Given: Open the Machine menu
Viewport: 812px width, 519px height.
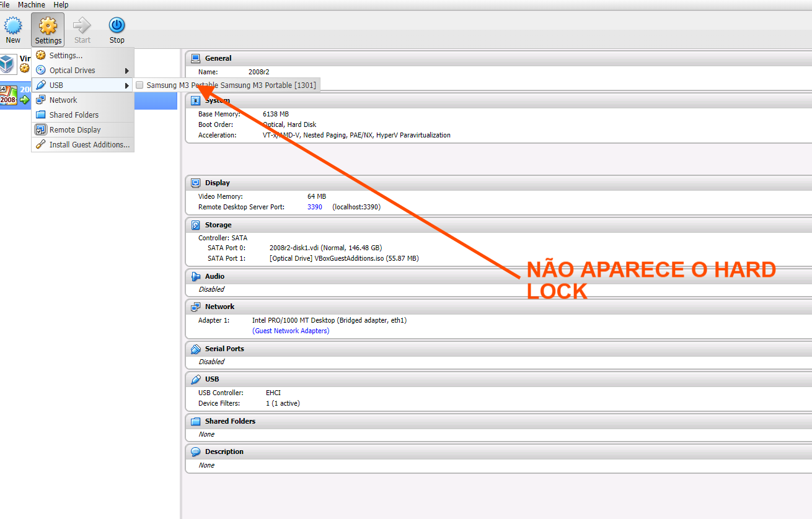Looking at the screenshot, I should [31, 5].
